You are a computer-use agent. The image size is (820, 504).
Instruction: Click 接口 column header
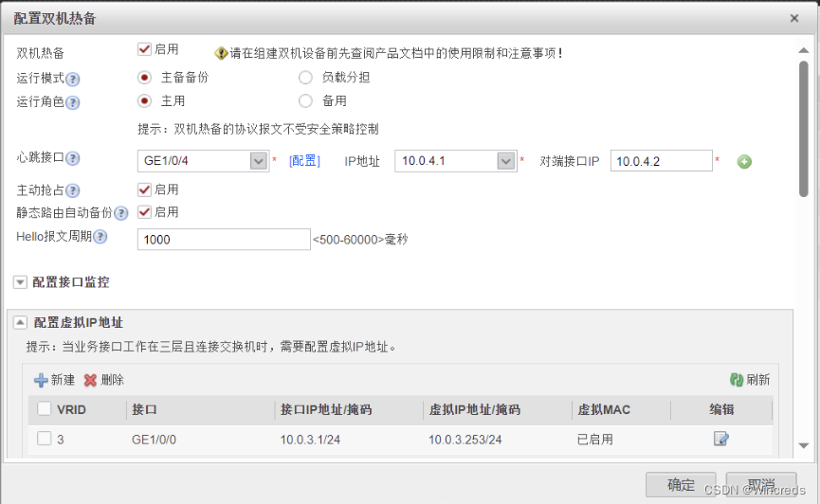(144, 409)
